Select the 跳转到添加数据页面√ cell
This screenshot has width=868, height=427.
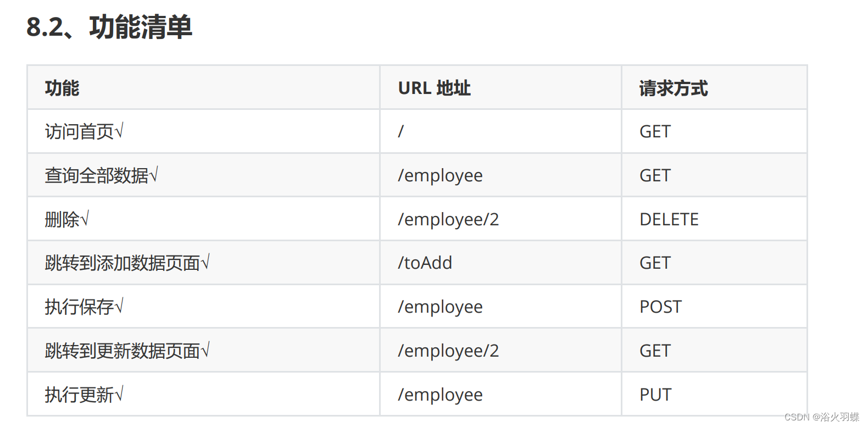pos(127,263)
